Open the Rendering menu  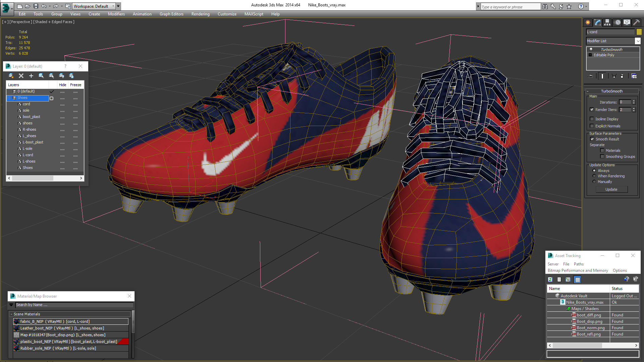200,14
